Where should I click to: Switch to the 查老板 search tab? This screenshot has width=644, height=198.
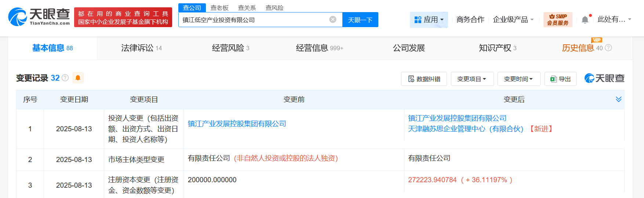pos(219,8)
